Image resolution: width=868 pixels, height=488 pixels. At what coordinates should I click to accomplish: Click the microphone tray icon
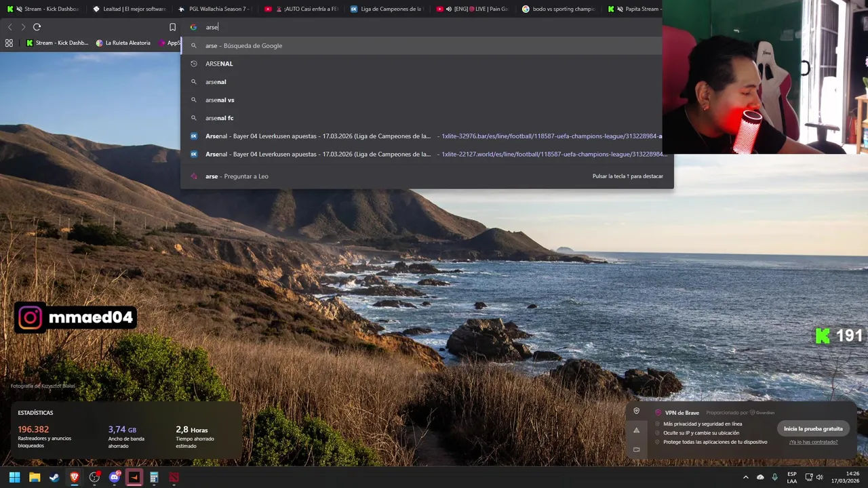coord(774,477)
